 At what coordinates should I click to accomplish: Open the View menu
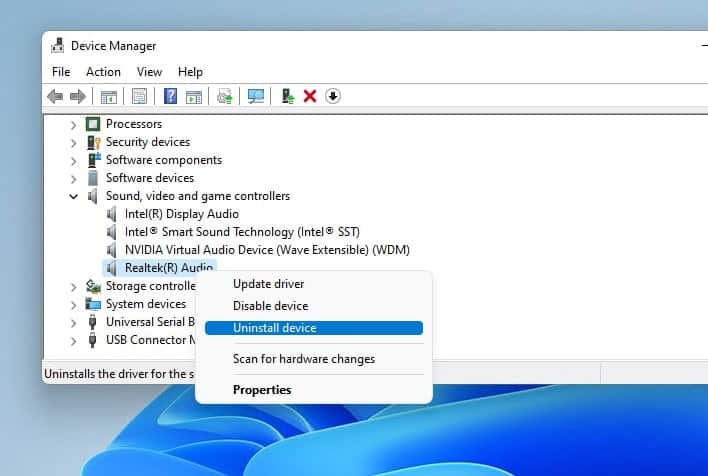149,72
